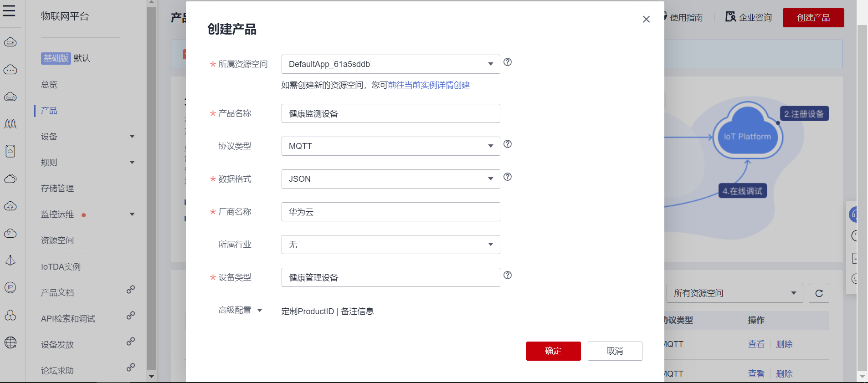Viewport: 868px width, 383px height.
Task: Click the red 确定 button
Action: point(553,351)
